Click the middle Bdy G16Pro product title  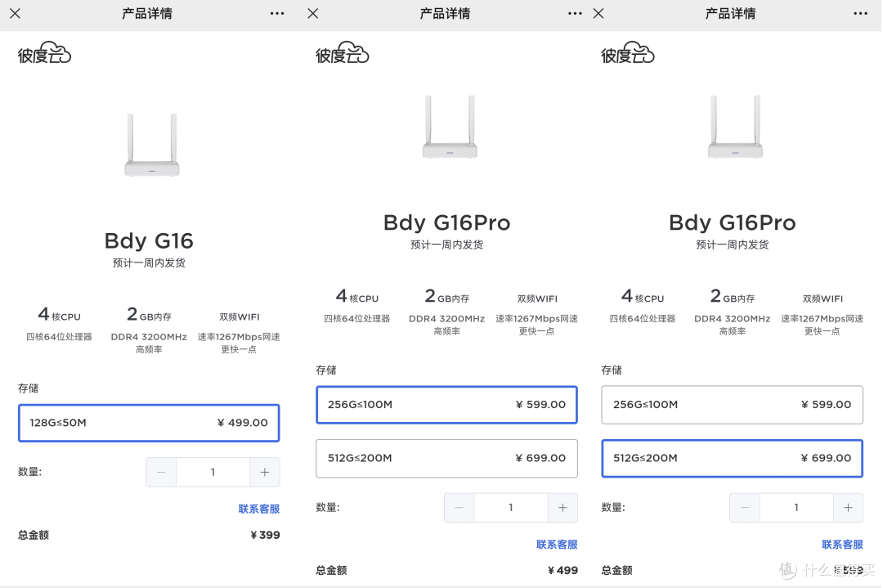point(446,223)
